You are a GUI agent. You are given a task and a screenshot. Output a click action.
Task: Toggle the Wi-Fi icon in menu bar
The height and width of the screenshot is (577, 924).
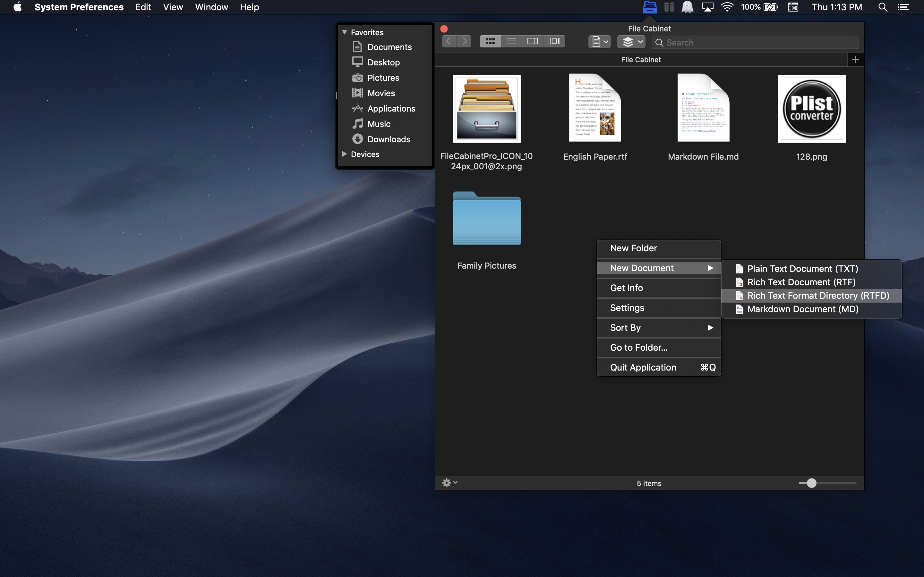point(728,7)
